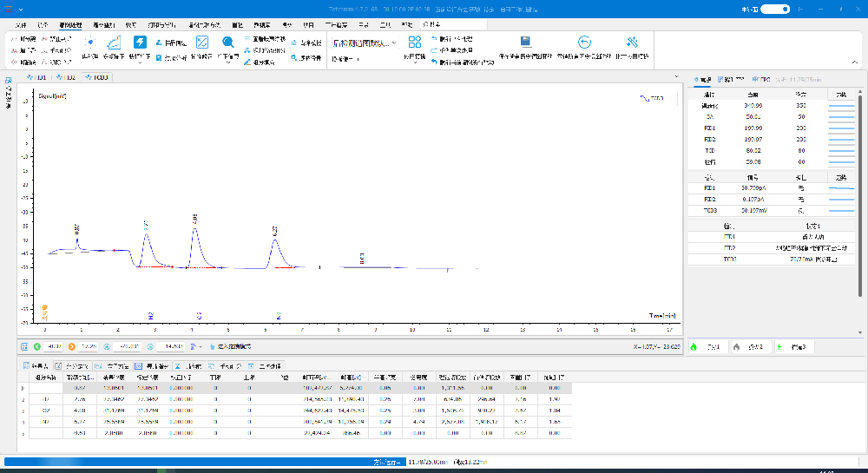
Task: Switch to the FID2 chart tab
Action: pyautogui.click(x=66, y=77)
